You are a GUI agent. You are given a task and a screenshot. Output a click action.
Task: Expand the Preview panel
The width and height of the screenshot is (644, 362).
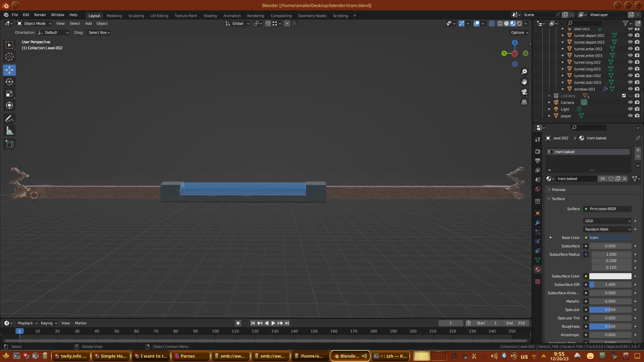click(558, 190)
